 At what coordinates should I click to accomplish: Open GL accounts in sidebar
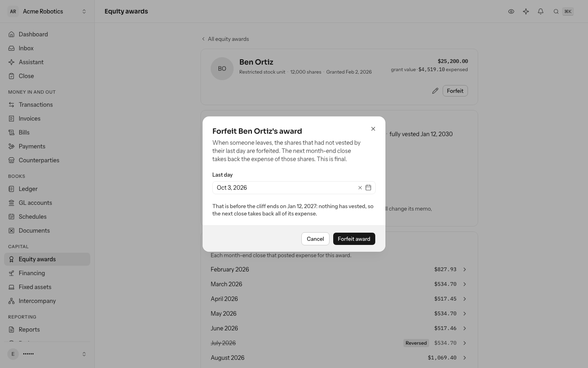(47, 203)
